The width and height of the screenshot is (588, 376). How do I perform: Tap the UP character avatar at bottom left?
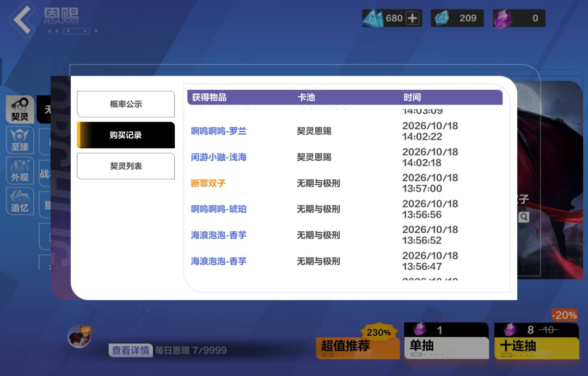coord(79,336)
